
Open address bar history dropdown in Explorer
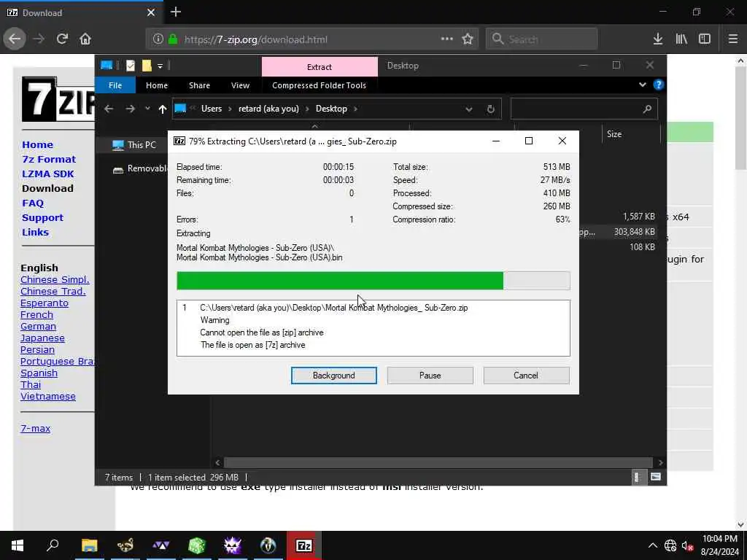tap(469, 109)
